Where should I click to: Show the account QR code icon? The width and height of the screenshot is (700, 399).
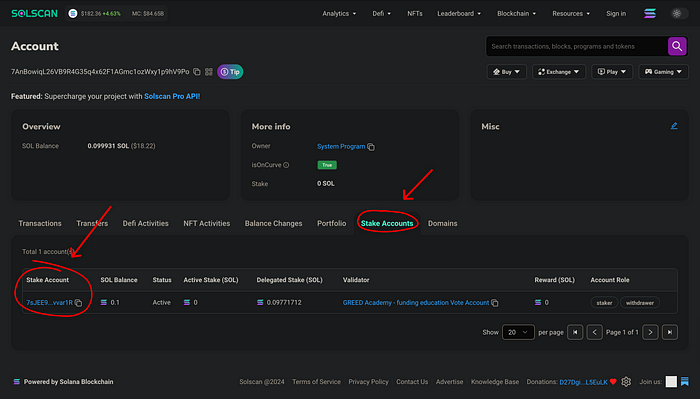click(x=208, y=72)
